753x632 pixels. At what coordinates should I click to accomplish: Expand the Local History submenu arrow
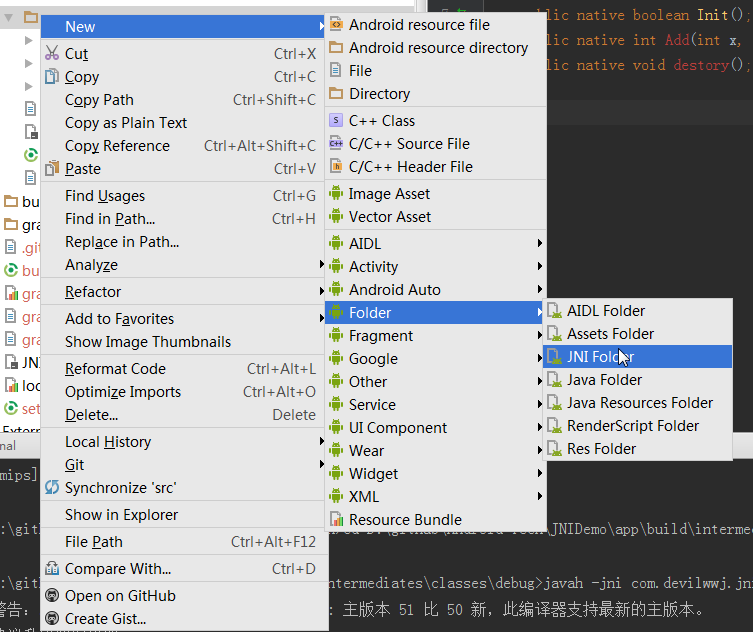(322, 442)
